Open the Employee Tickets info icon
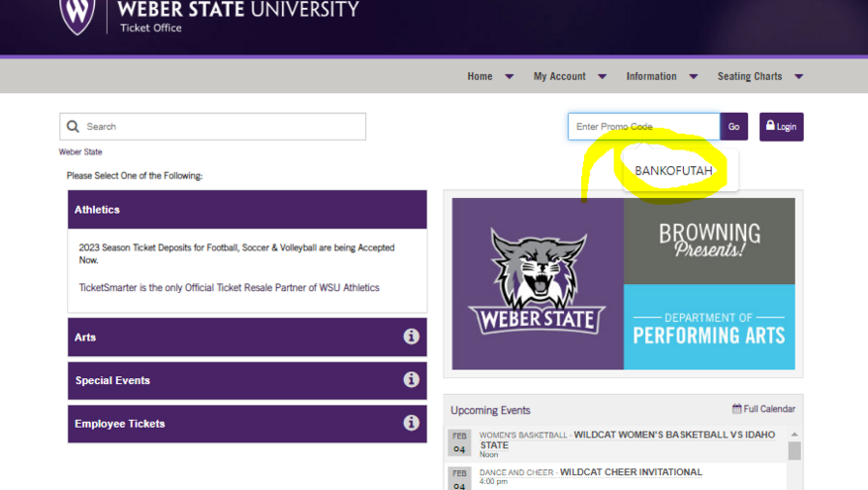This screenshot has height=490, width=868. click(411, 423)
